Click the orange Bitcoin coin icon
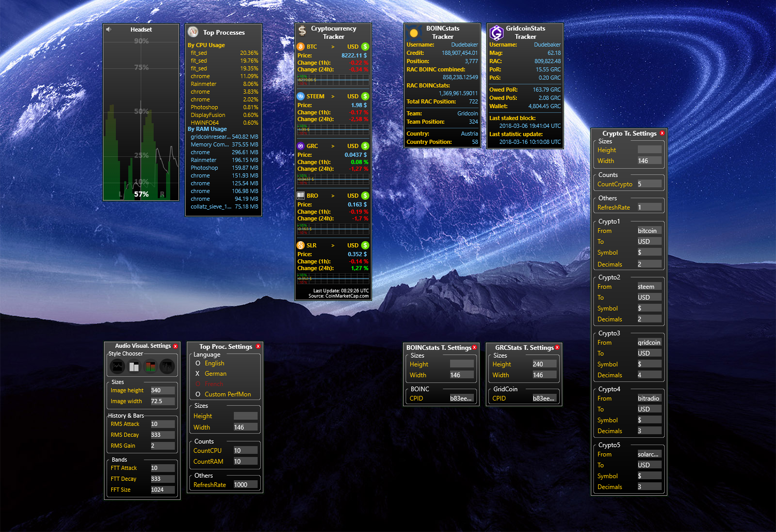This screenshot has width=776, height=532. 301,47
